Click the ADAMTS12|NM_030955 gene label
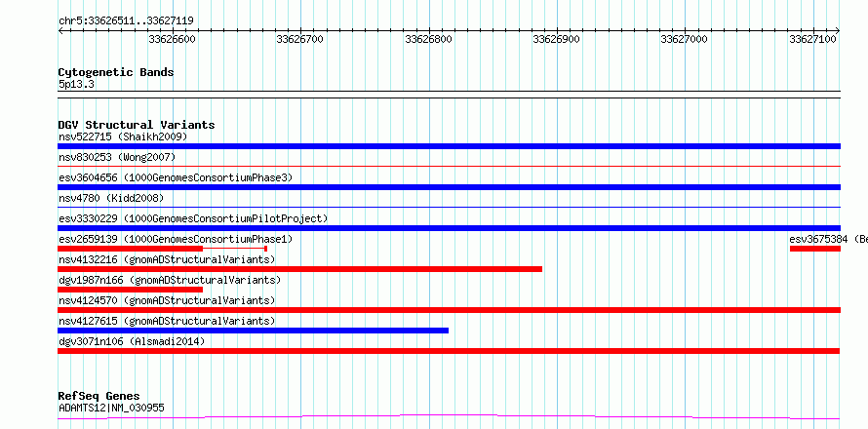Screen dimensions: 868x429 [111, 409]
